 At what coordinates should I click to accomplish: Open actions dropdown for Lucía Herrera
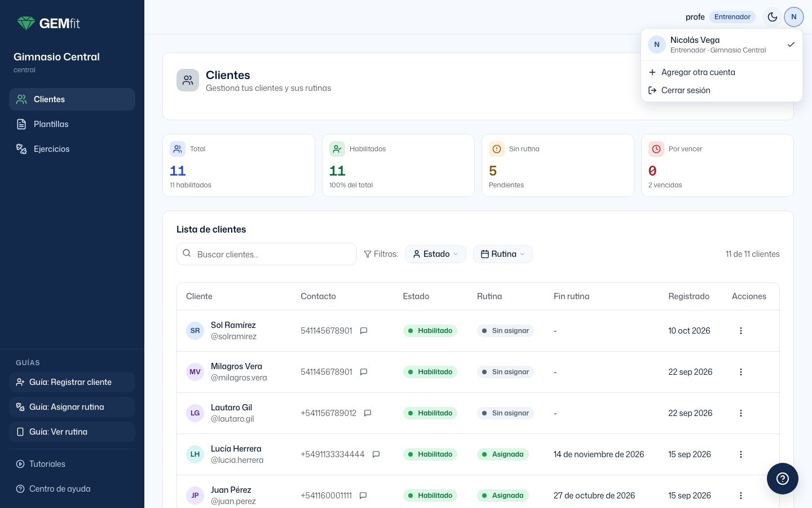click(741, 454)
